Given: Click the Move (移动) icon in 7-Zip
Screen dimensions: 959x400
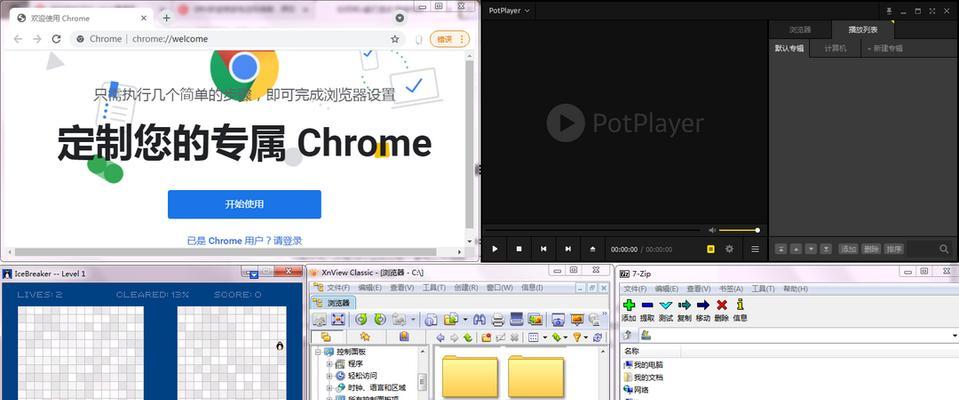Looking at the screenshot, I should click(x=703, y=305).
